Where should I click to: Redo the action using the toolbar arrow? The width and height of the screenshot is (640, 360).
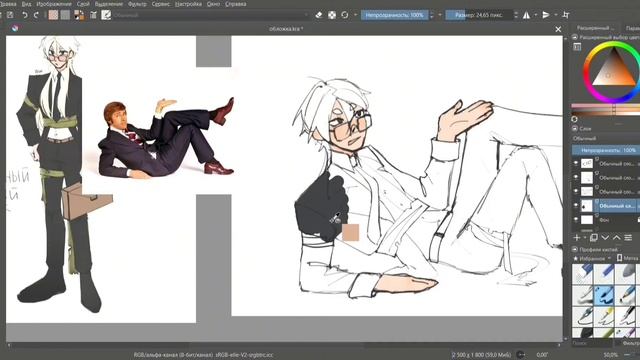(x=36, y=15)
